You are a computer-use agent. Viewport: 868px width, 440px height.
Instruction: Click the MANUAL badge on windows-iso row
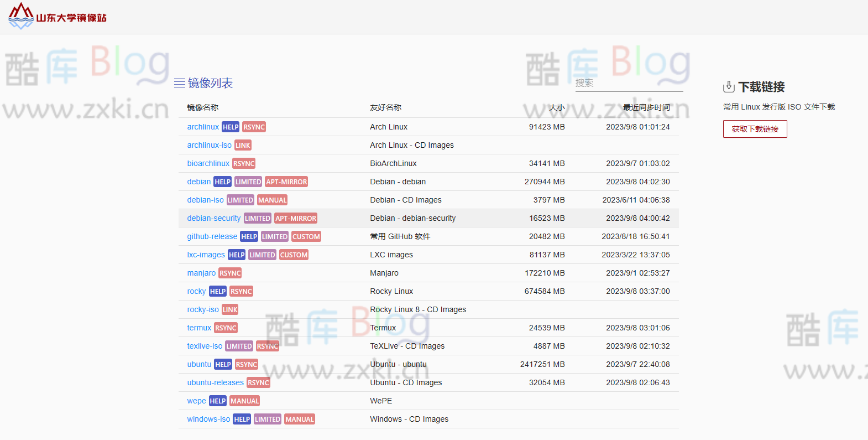(x=300, y=420)
